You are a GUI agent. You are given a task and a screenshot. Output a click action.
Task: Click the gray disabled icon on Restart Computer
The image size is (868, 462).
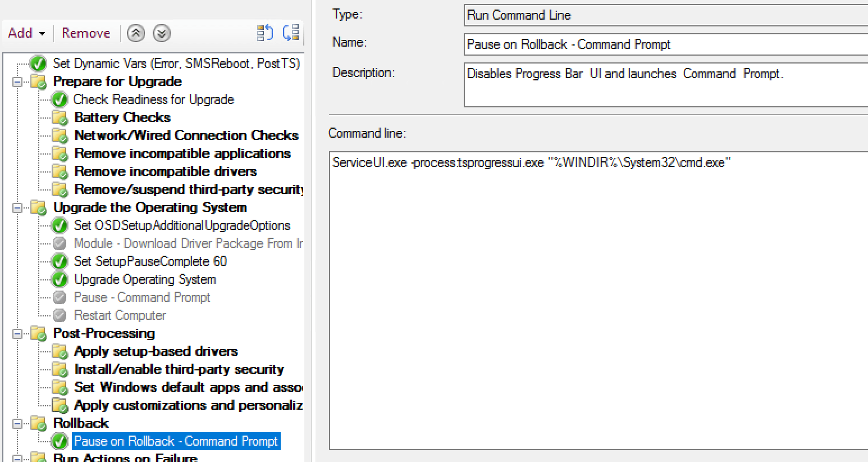point(60,315)
